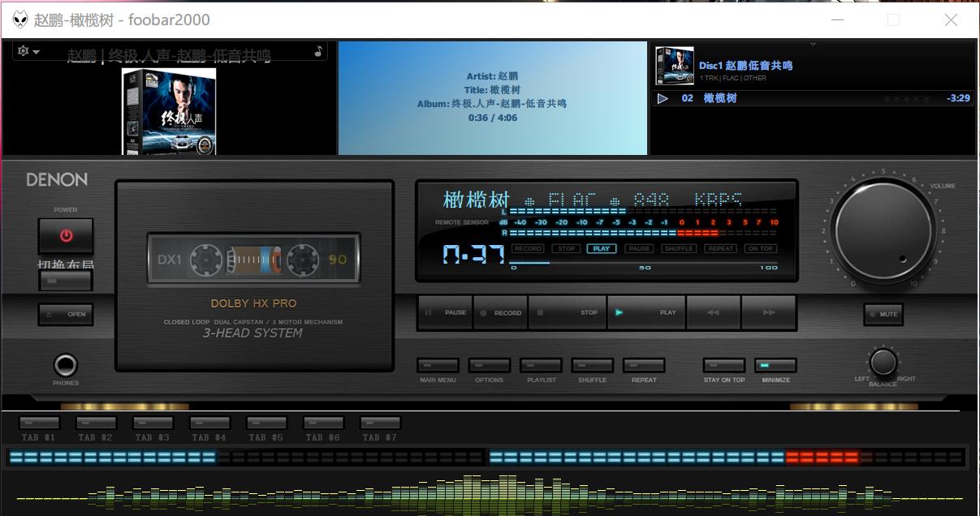Click the music note icon

point(317,49)
